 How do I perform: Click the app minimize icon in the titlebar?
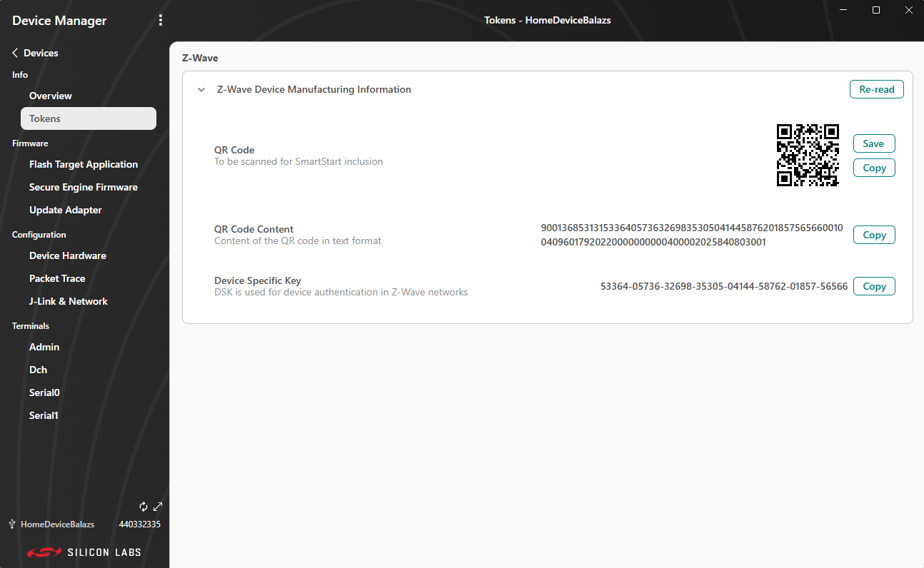(843, 10)
